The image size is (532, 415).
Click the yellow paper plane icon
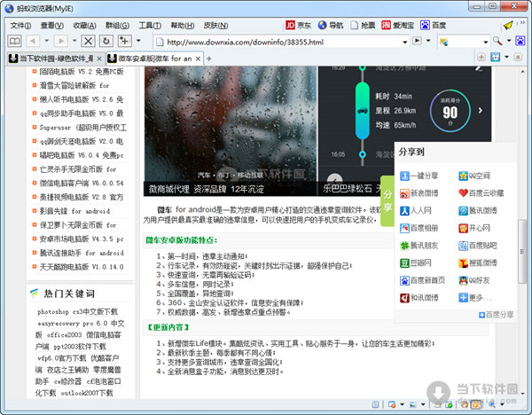point(508,26)
